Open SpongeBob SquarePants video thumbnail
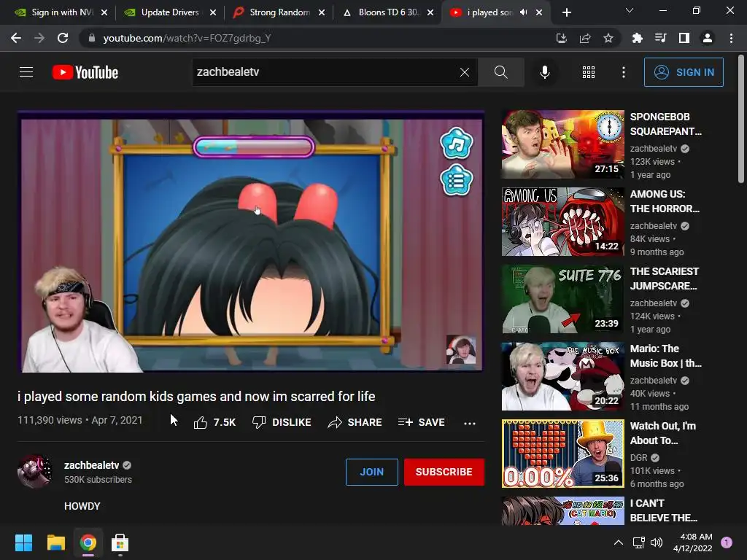Screen dimensions: 747x560 (x=562, y=144)
